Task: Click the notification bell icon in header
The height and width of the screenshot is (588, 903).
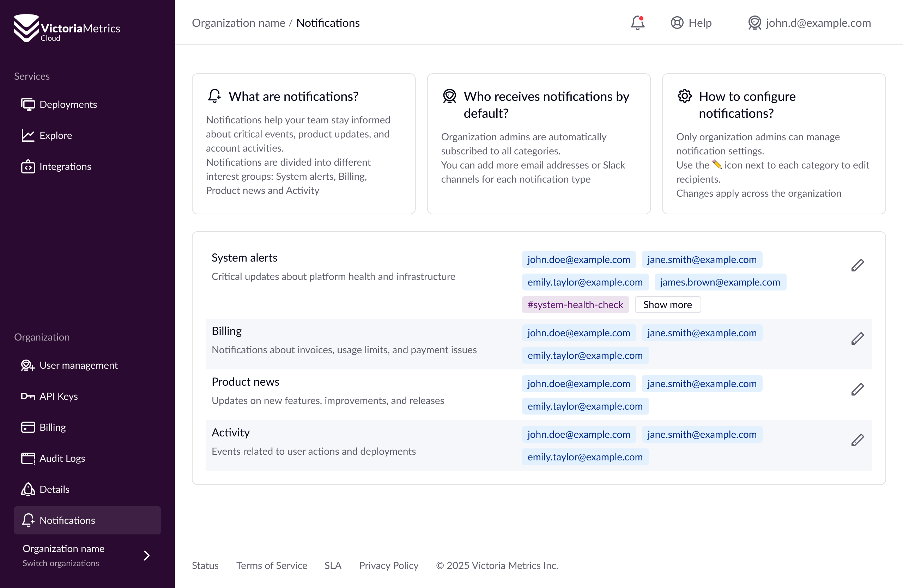Action: pos(637,23)
